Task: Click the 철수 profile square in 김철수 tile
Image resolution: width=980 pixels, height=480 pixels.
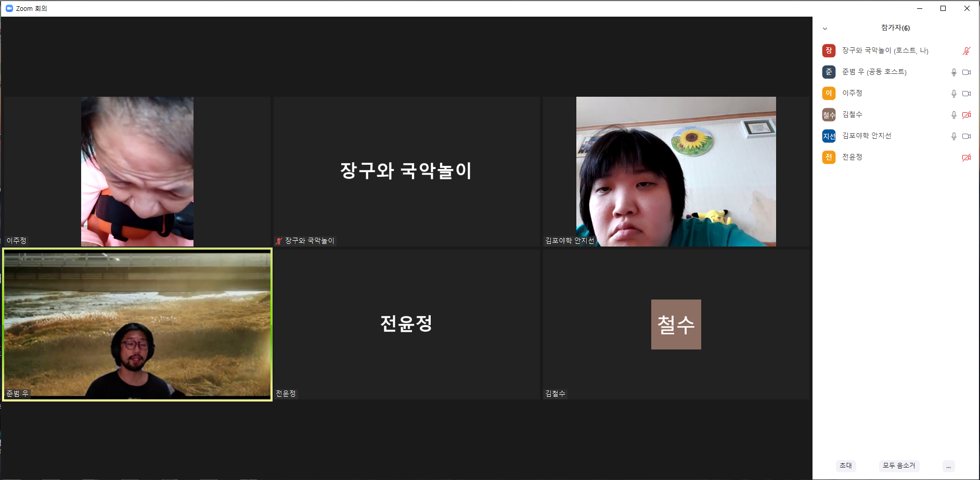Action: (x=676, y=325)
